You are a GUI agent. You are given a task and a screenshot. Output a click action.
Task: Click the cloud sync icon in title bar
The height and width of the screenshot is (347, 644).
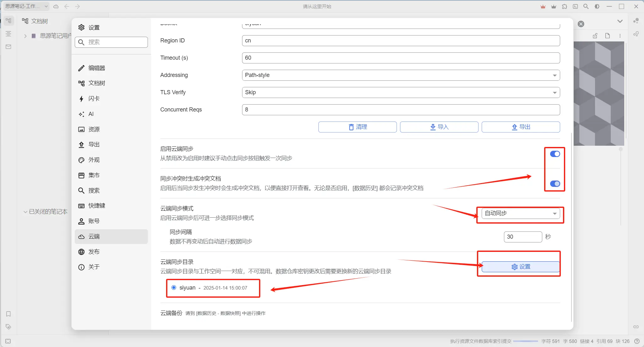click(56, 6)
